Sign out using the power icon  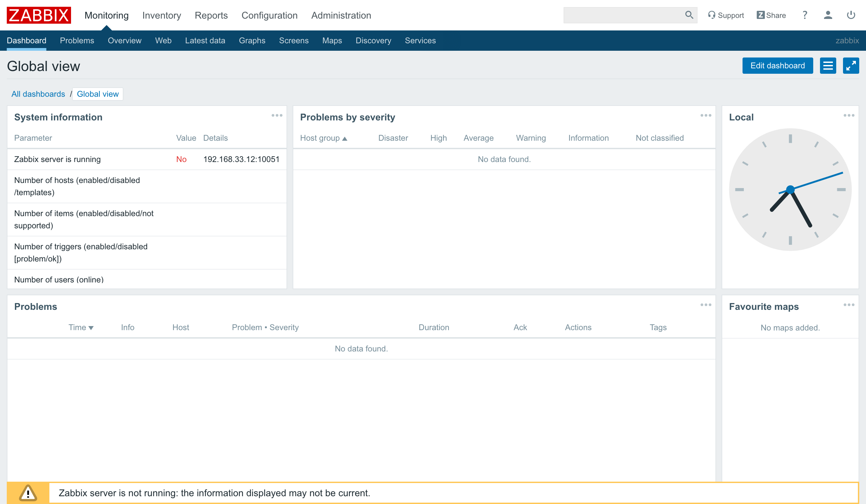pyautogui.click(x=851, y=15)
